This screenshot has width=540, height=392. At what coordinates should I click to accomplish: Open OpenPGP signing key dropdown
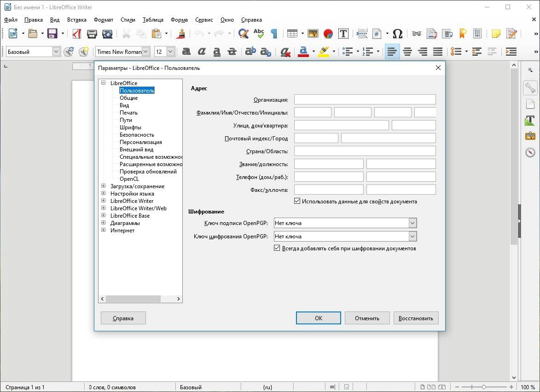412,223
